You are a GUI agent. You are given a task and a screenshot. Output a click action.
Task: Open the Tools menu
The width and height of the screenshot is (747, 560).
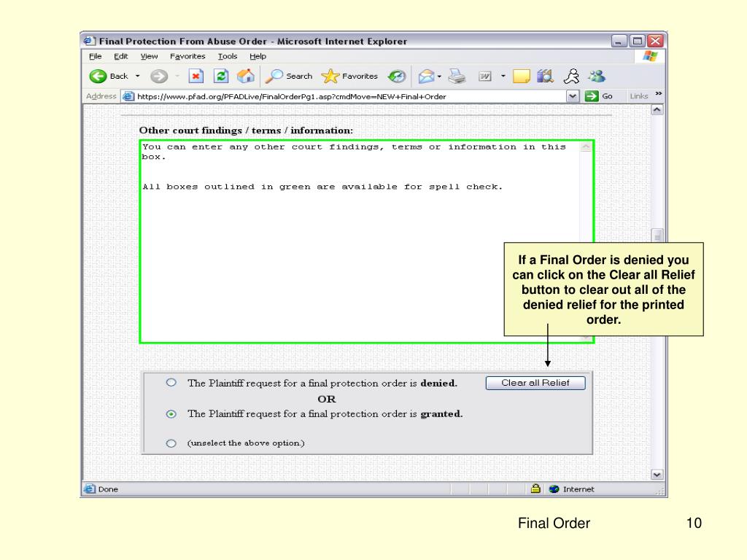point(228,56)
